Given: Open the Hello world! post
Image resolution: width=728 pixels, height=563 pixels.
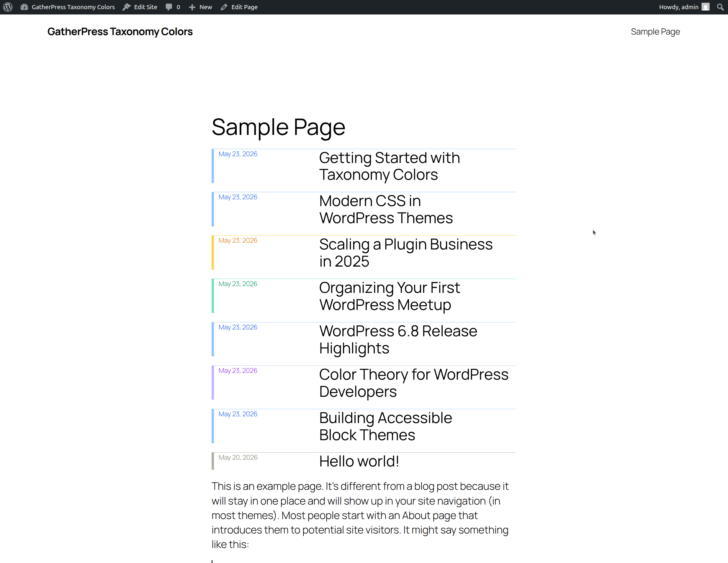Looking at the screenshot, I should (x=359, y=461).
